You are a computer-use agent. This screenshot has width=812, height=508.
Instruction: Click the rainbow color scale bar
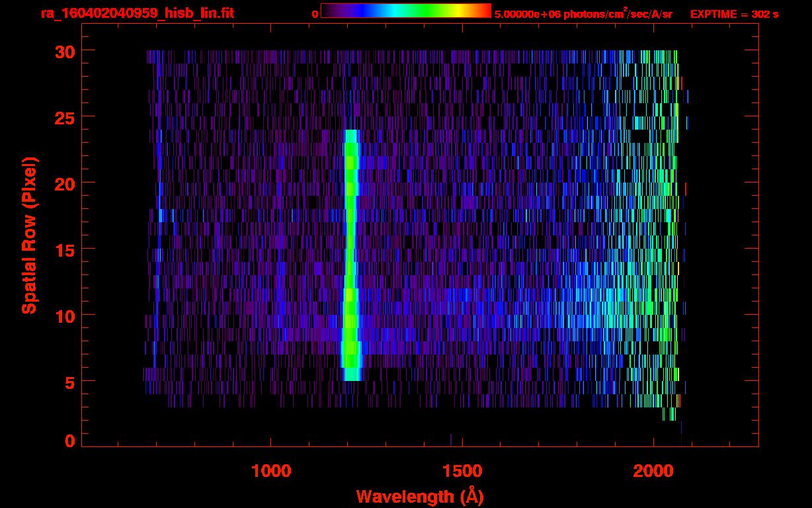point(406,11)
